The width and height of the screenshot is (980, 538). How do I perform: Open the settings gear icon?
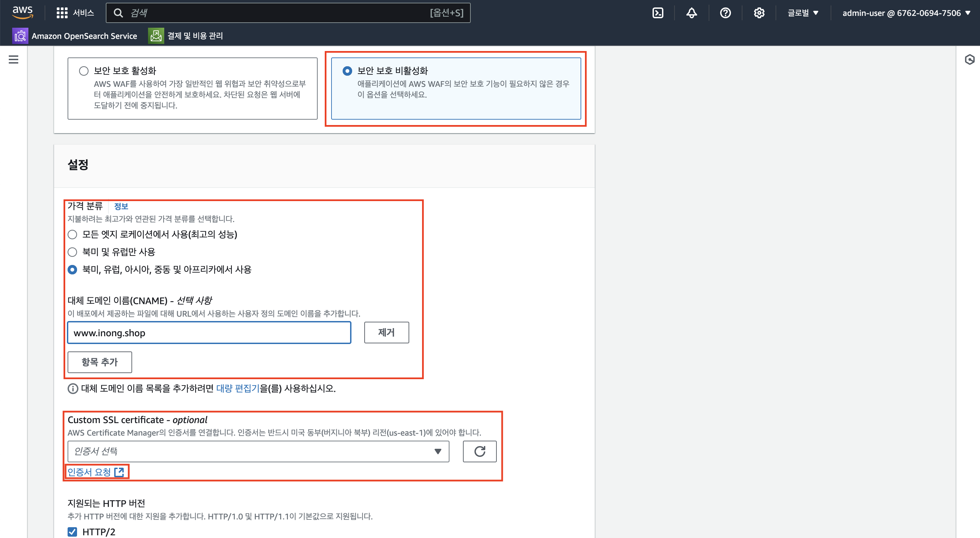coord(759,13)
